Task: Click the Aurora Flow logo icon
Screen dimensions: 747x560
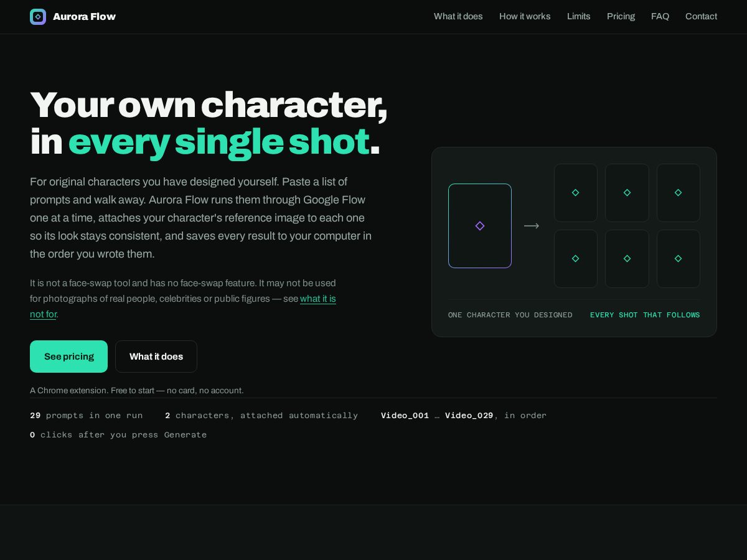Action: (x=38, y=17)
